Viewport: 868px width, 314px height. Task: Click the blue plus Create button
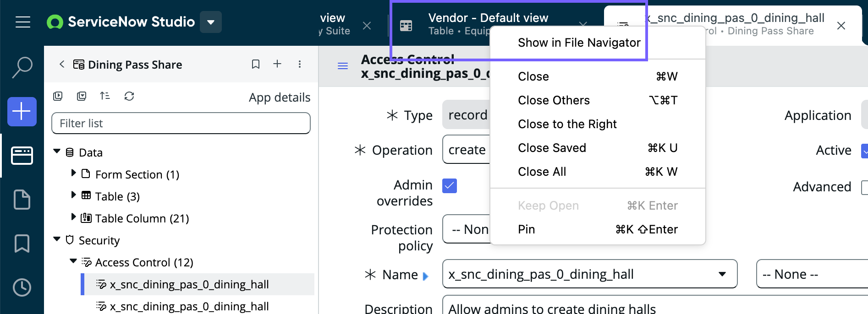click(22, 112)
